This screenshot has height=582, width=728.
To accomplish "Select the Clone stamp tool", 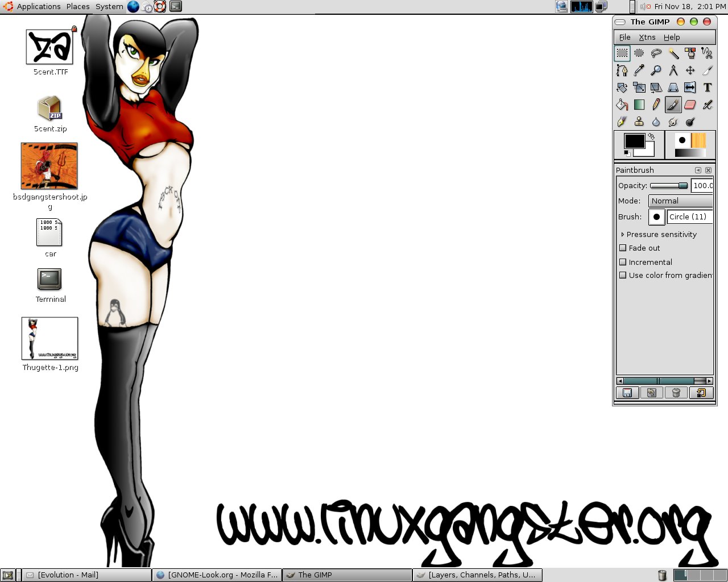I will [x=639, y=122].
